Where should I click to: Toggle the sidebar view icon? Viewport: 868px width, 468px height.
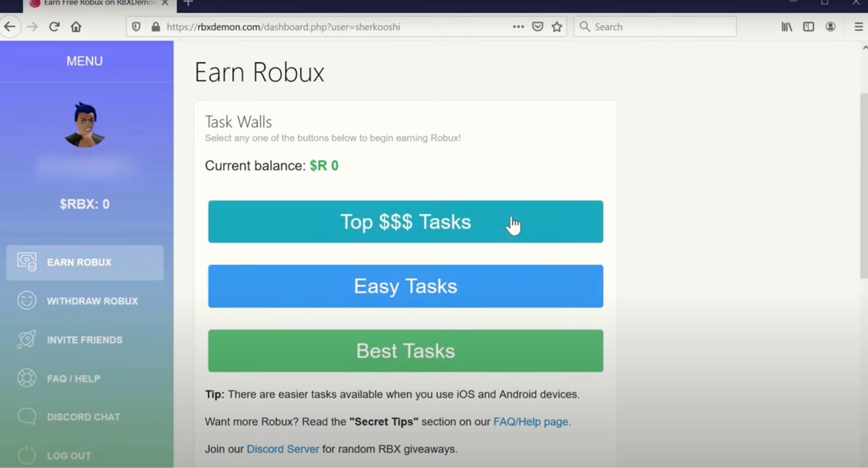[808, 27]
